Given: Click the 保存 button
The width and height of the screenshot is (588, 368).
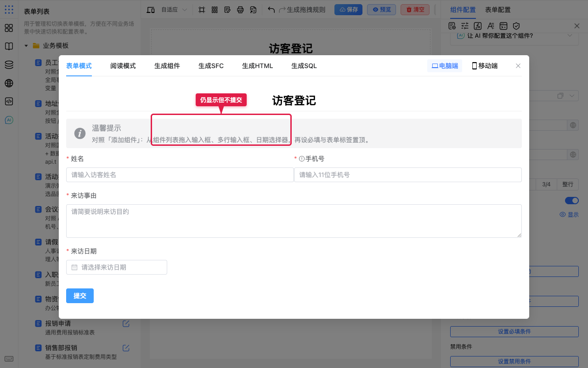Looking at the screenshot, I should click(x=348, y=10).
